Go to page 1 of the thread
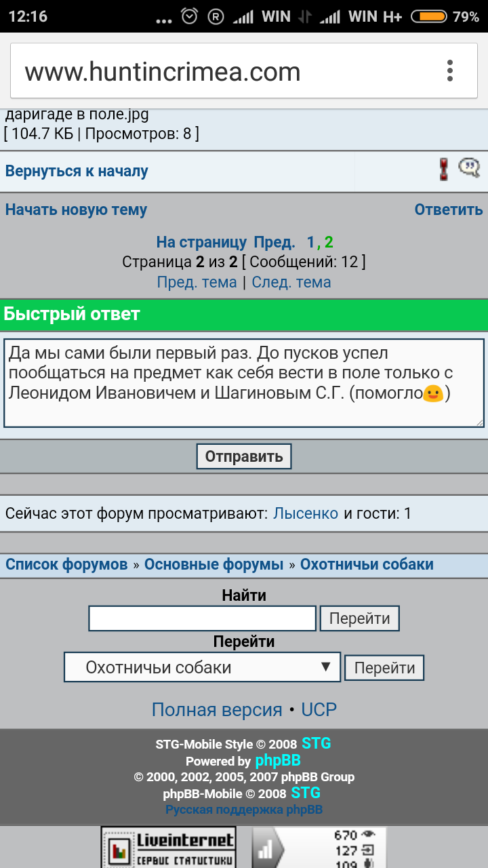 [x=310, y=242]
